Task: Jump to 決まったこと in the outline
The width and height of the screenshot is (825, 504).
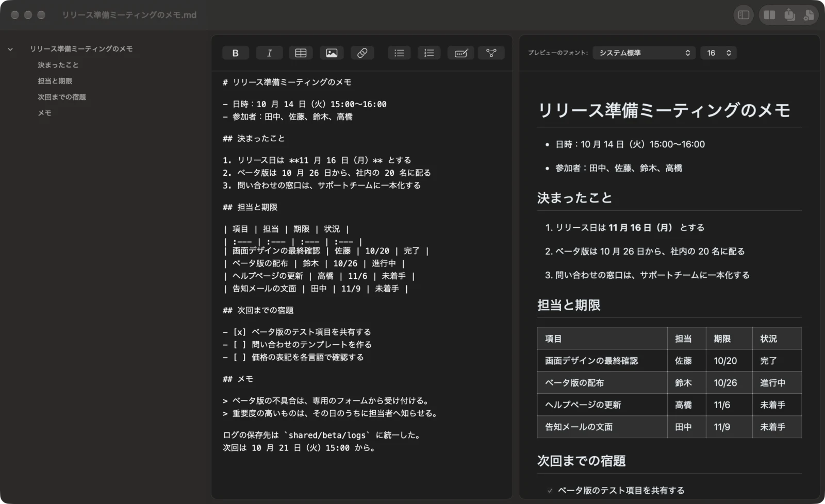Action: tap(58, 65)
